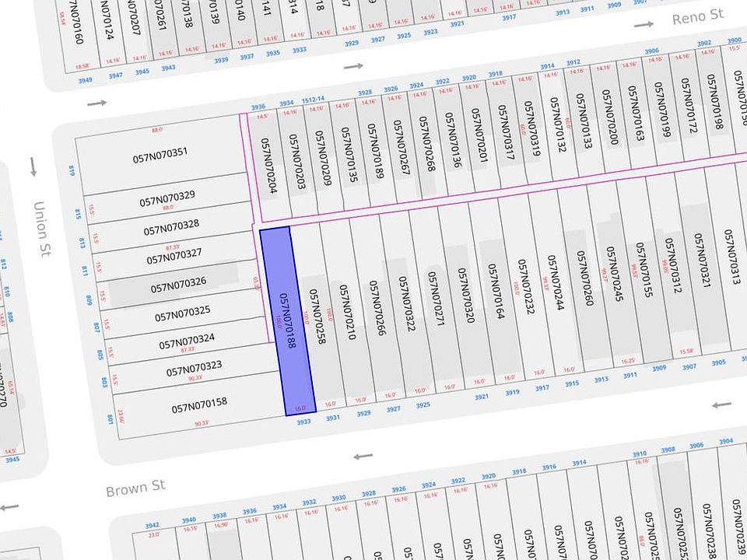Select parcel 057N070203
This screenshot has width=747, height=560.
coord(296,161)
